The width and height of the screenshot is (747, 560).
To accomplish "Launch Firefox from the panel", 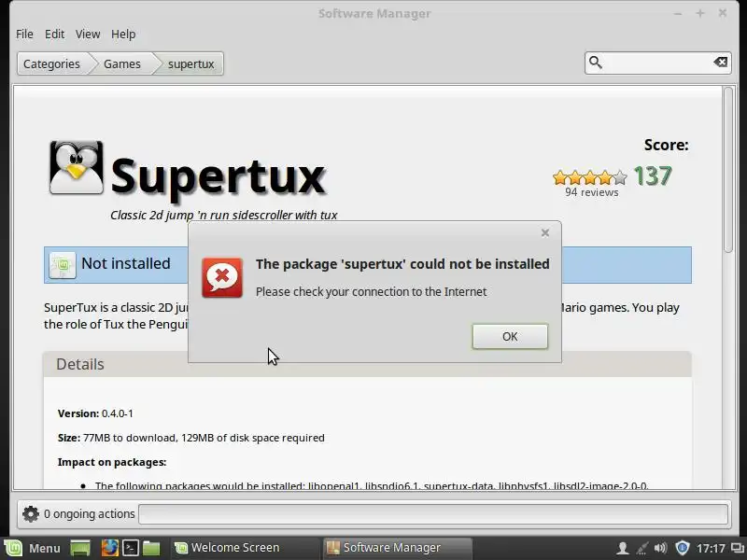I will [109, 548].
